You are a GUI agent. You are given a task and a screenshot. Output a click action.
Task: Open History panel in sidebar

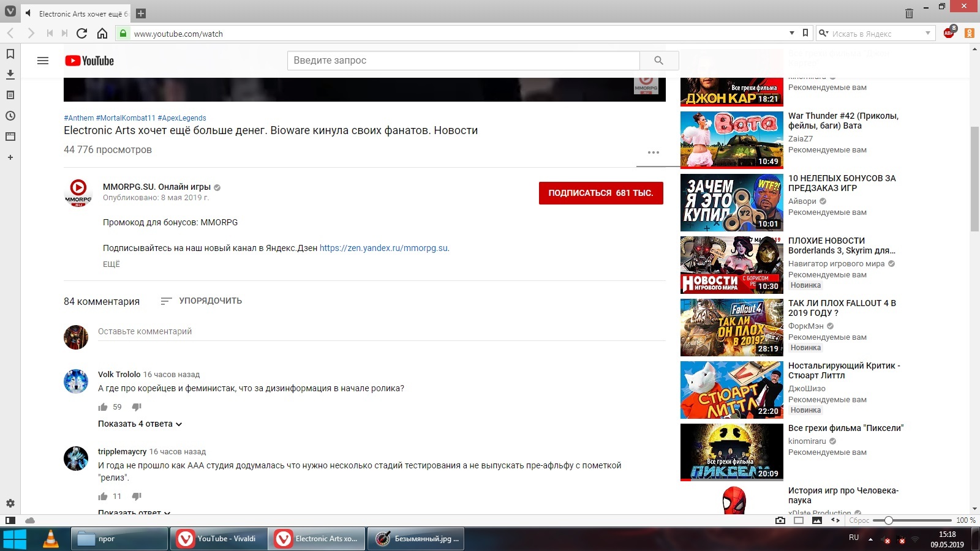(x=10, y=116)
